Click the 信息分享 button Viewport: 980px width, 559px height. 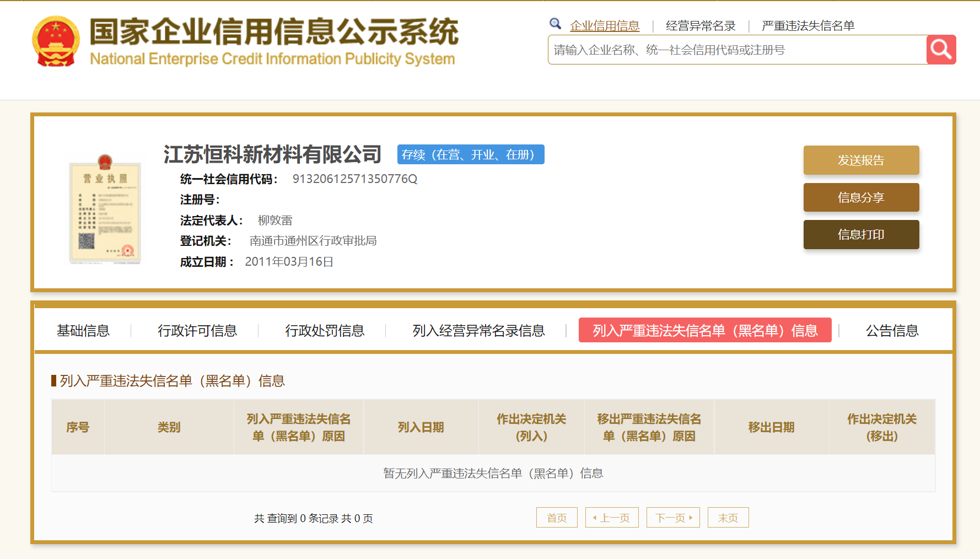[861, 197]
